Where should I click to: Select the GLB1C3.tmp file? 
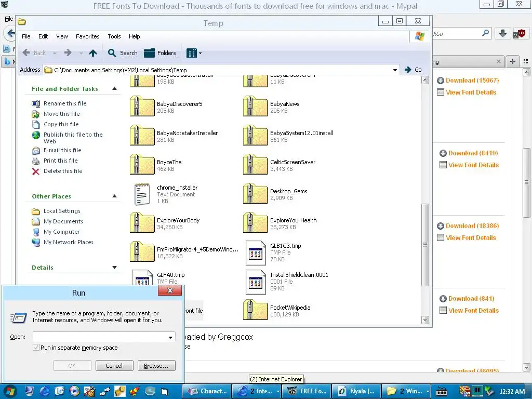[273, 252]
